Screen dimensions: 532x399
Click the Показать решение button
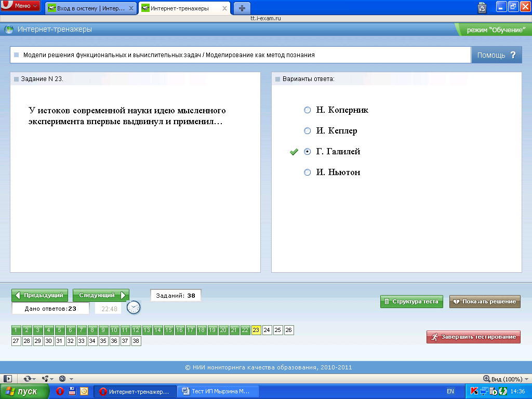[485, 301]
